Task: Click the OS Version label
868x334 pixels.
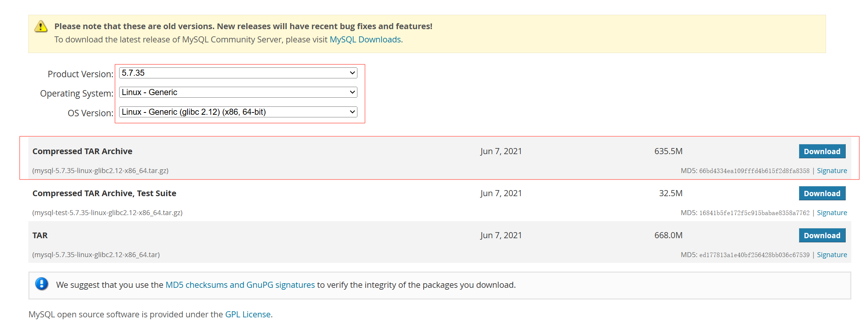Action: click(x=90, y=113)
